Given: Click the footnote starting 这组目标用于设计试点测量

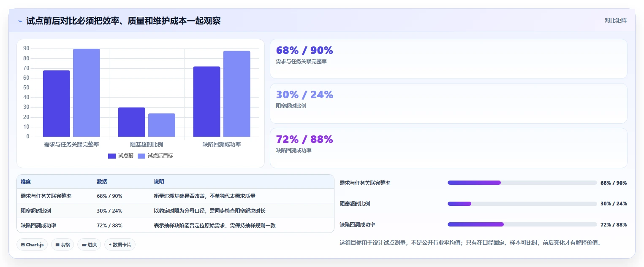Looking at the screenshot, I should click(x=470, y=243).
